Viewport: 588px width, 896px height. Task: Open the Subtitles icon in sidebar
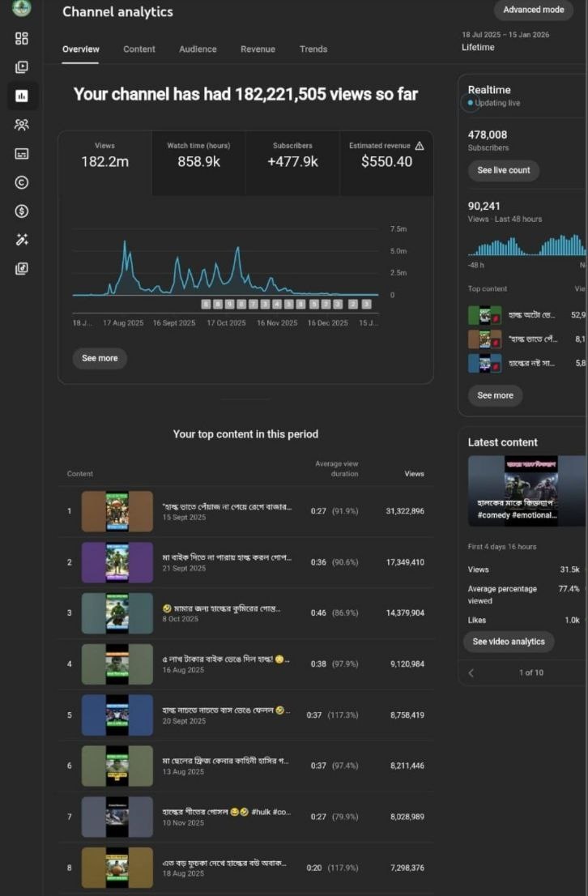pos(22,153)
